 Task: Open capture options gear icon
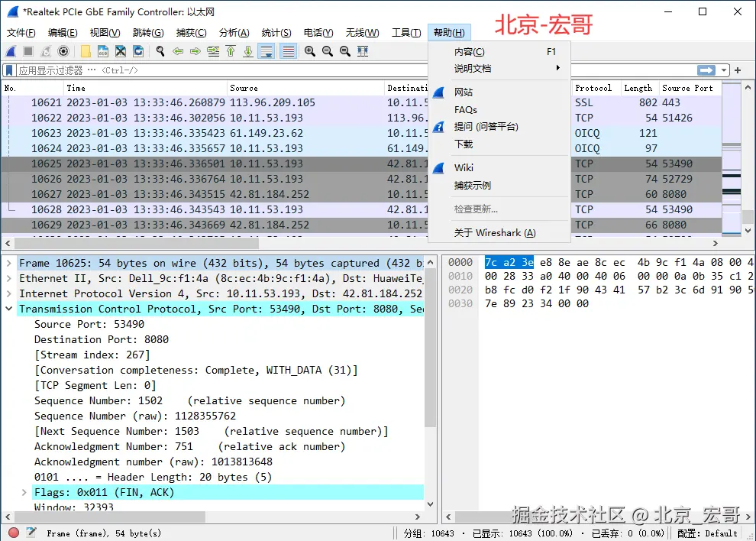pos(63,51)
